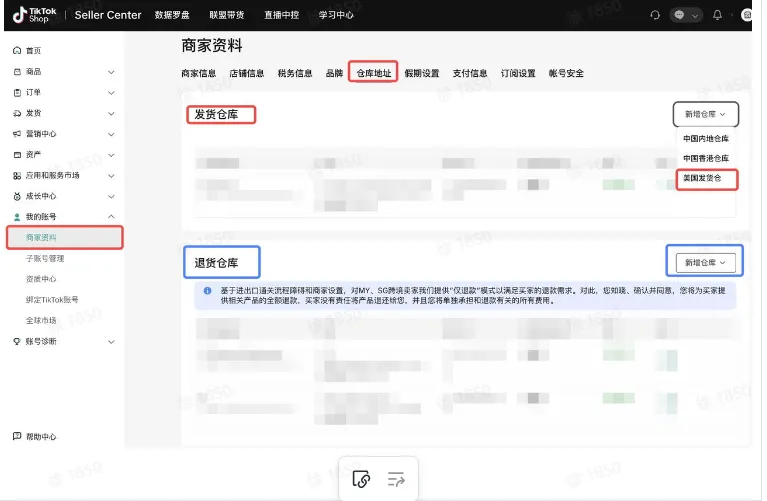Click the 账号诊断 bulb icon
The height and width of the screenshot is (501, 767).
(x=17, y=342)
